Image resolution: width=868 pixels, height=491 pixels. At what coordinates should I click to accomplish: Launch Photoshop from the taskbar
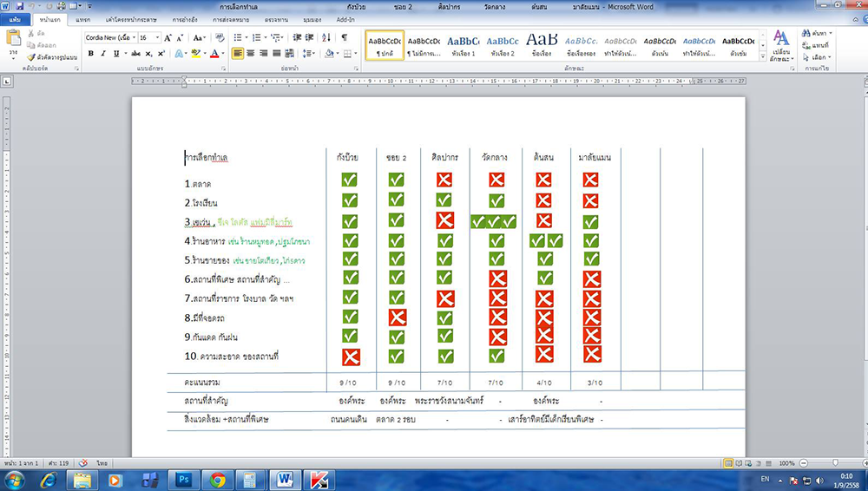tap(183, 479)
